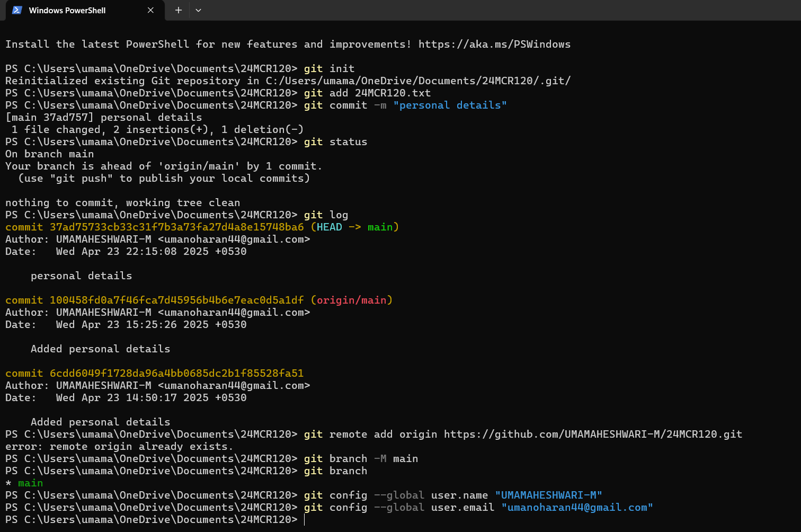Click the '1 file changed, 2 insertions' line

157,129
